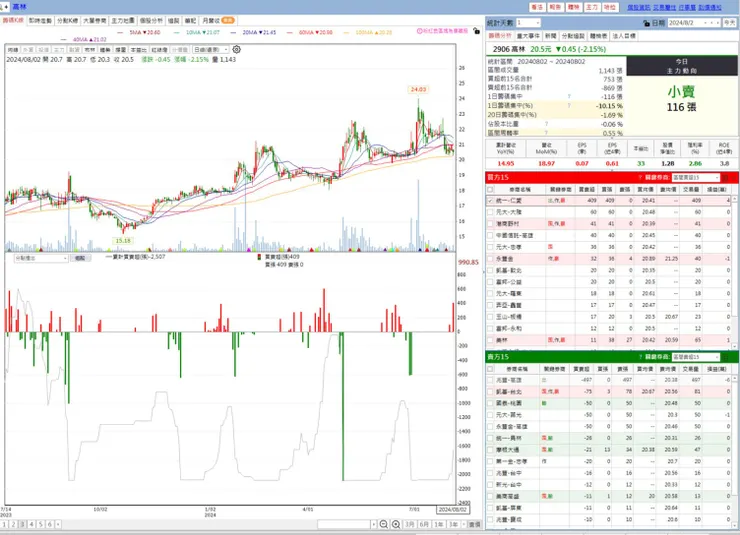Open the 法人目標 tab in the right panel
740x535 pixels.
pyautogui.click(x=624, y=36)
